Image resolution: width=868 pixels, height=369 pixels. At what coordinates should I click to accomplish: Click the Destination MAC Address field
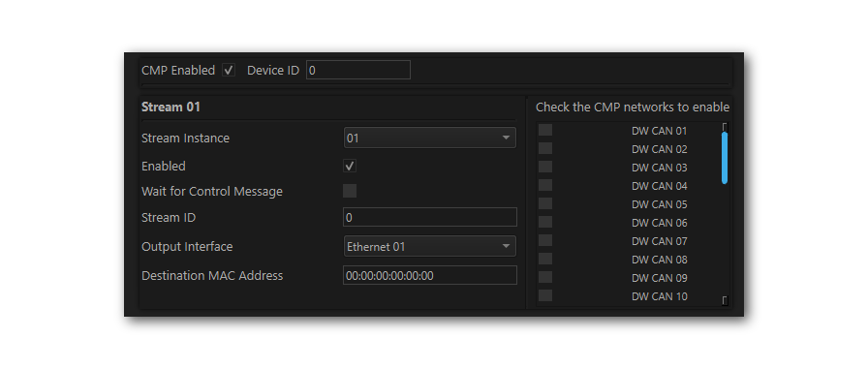(x=429, y=275)
